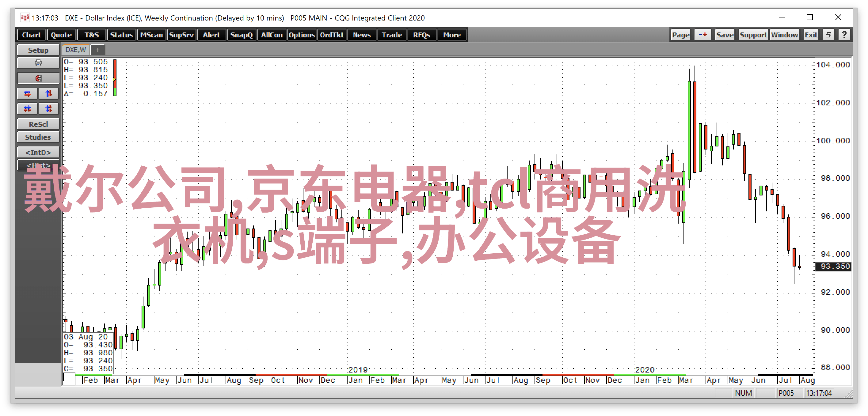Click the RFQs toolbar button
The image size is (868, 416).
click(x=421, y=35)
